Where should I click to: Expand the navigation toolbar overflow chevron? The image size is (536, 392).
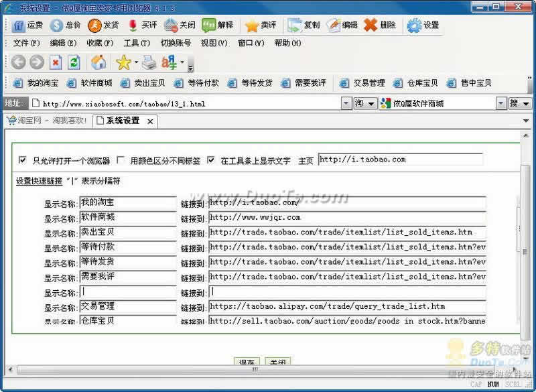(x=191, y=68)
